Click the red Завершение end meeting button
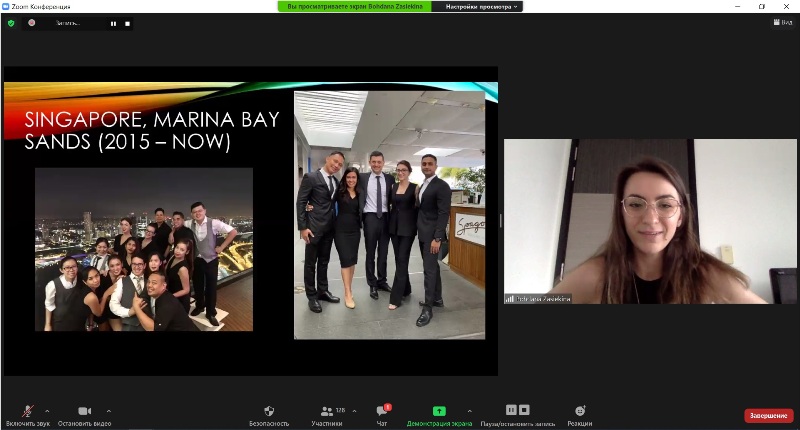The height and width of the screenshot is (430, 800). pos(768,416)
